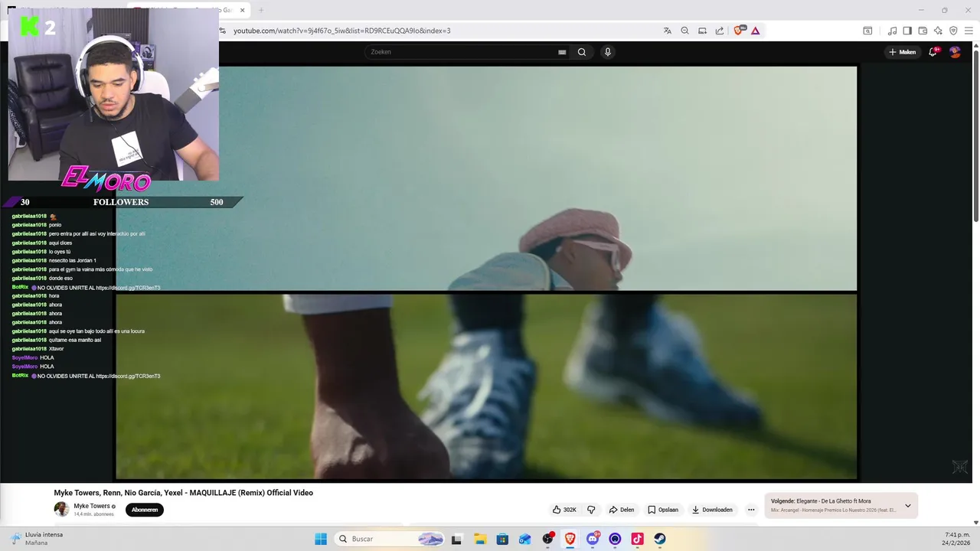The image size is (980, 551).
Task: Click the address bar URL youtube.com/watch
Action: point(341,31)
